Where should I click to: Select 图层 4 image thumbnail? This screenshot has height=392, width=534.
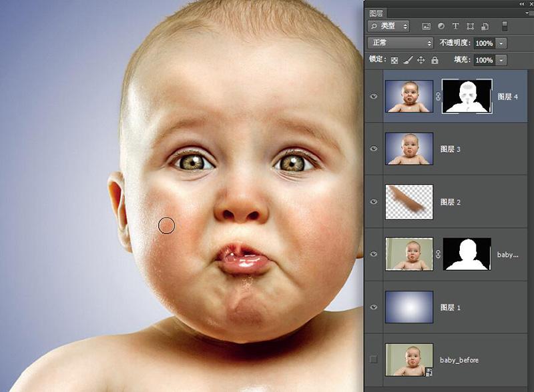click(x=409, y=96)
